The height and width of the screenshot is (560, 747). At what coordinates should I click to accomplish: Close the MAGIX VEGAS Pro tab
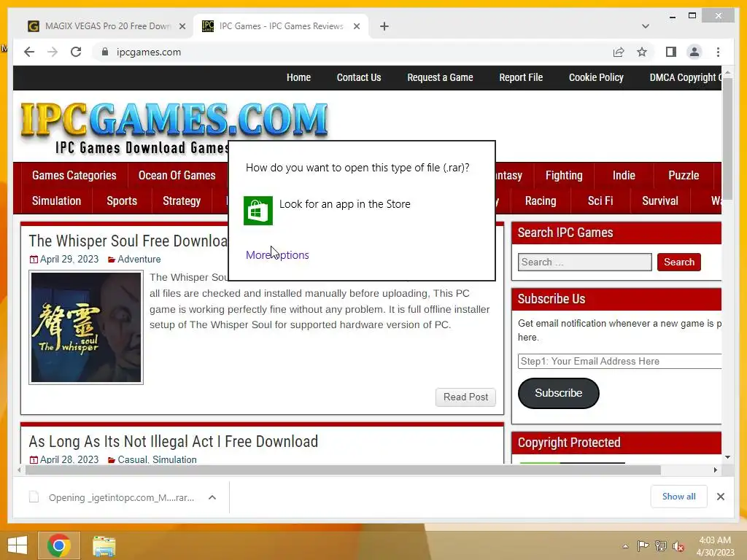pos(182,26)
